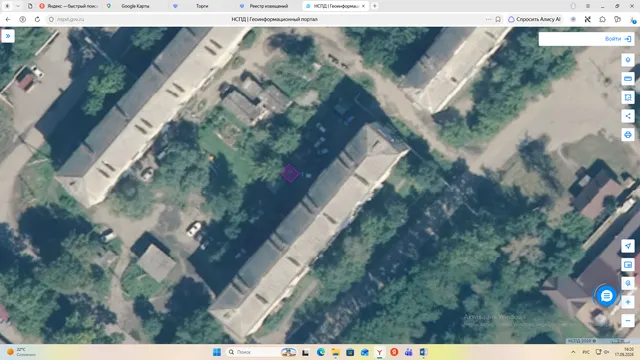640x360 pixels.
Task: Expand the tab list dropdown arrow
Action: pyautogui.click(x=18, y=6)
